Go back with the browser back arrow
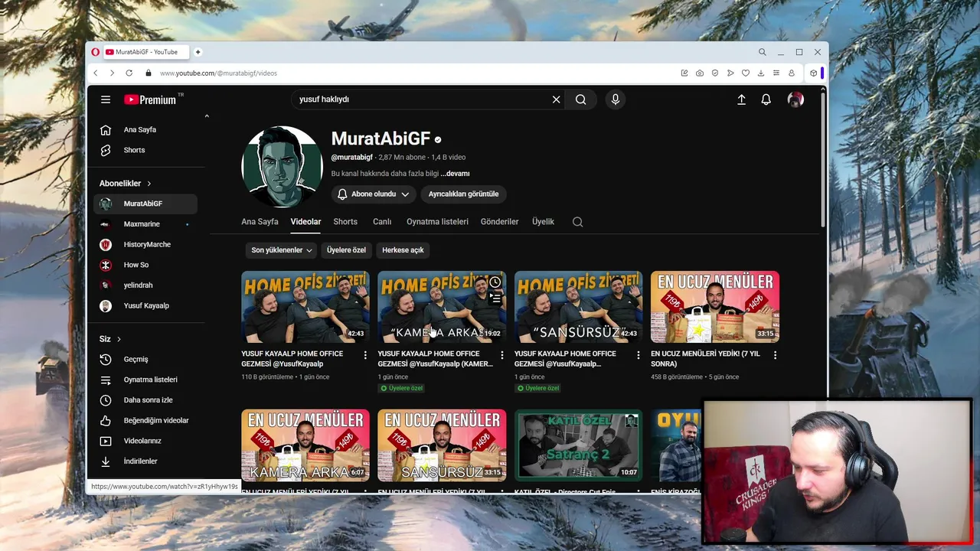Screen dimensions: 980x551 96,73
